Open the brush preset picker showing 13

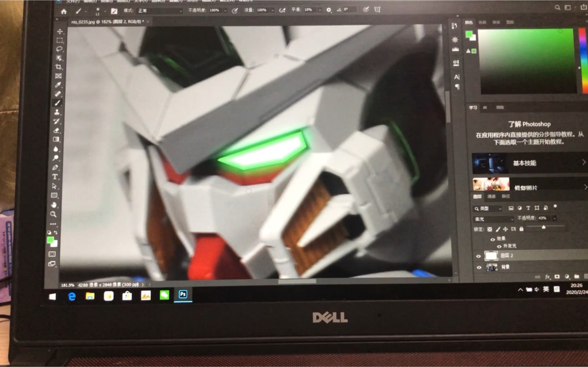point(98,11)
